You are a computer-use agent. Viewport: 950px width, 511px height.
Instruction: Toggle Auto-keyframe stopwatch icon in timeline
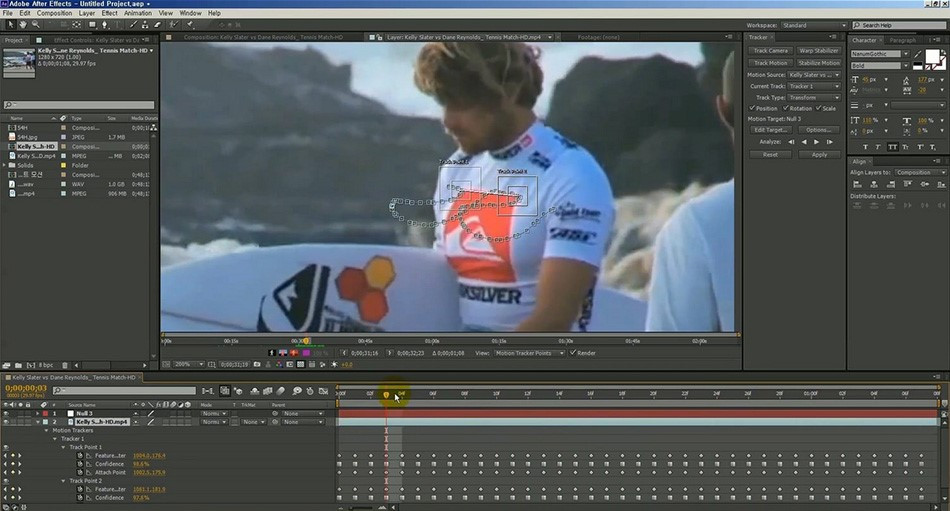tap(310, 391)
